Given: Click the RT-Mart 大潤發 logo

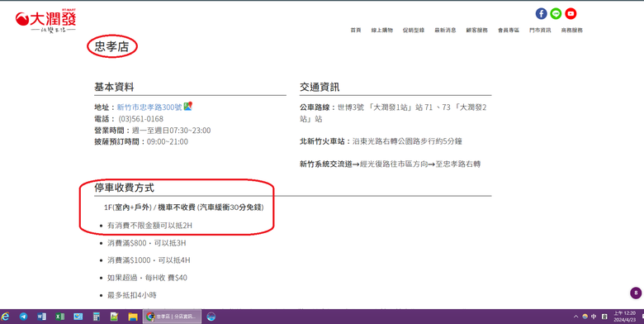Looking at the screenshot, I should click(x=45, y=21).
